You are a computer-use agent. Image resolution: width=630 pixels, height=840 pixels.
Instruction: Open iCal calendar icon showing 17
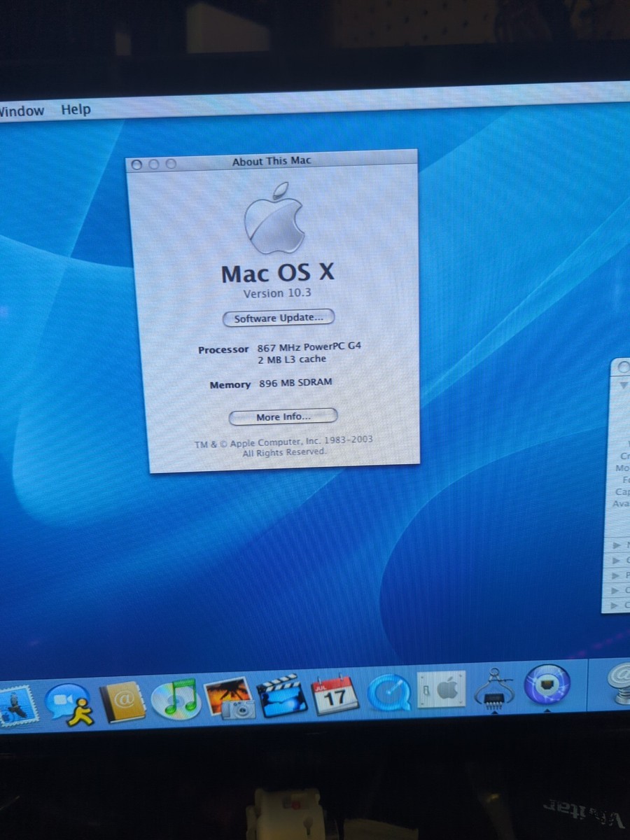pyautogui.click(x=335, y=694)
